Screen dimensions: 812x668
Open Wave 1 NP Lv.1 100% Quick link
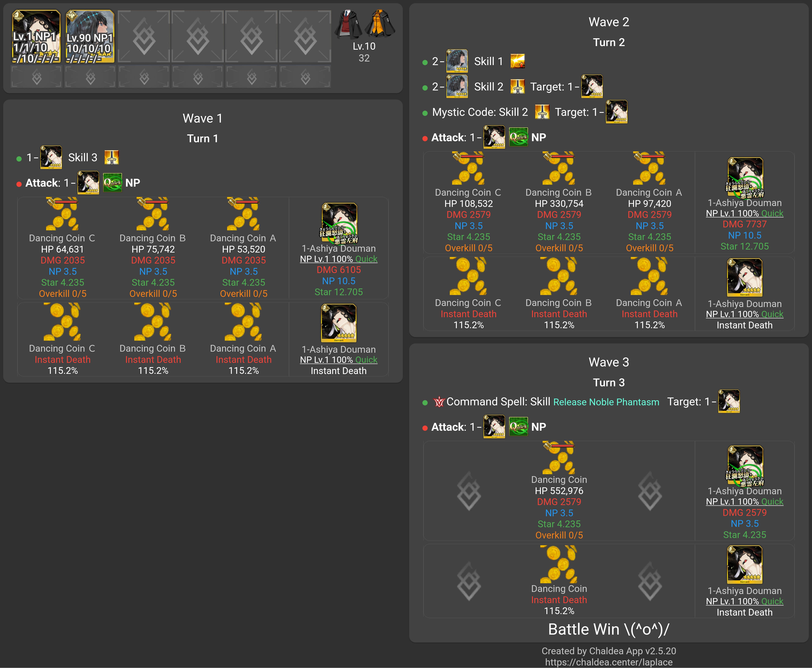(x=338, y=259)
